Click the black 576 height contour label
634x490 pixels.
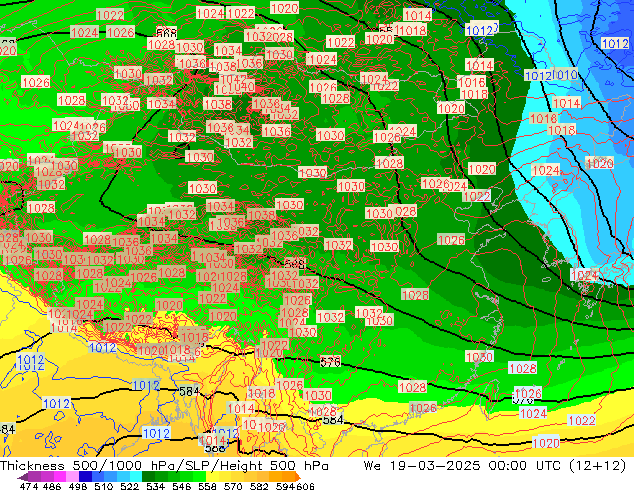coord(330,361)
